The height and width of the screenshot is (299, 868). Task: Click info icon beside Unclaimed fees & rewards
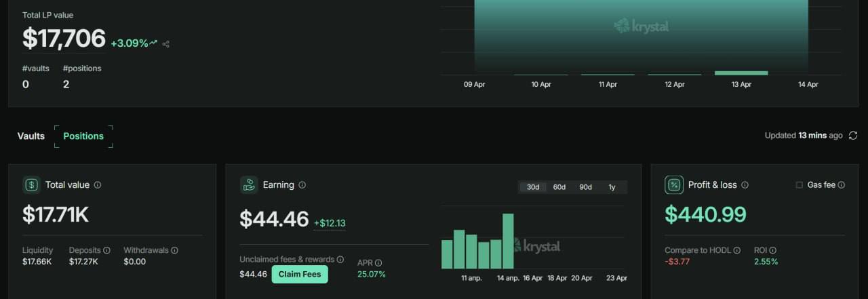pyautogui.click(x=340, y=260)
